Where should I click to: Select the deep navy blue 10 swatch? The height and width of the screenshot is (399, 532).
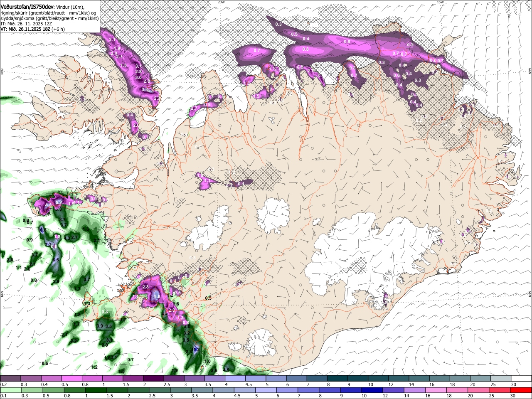[x=372, y=390]
